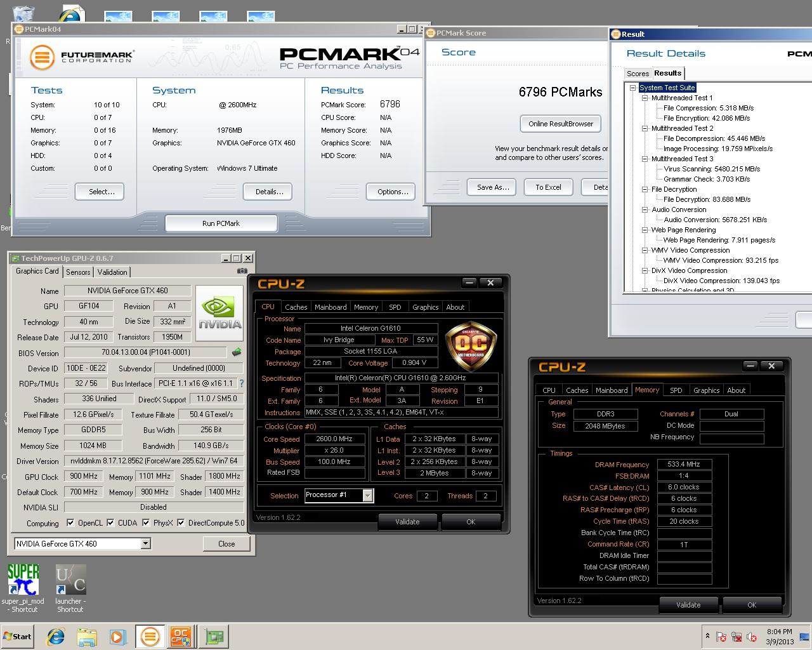Switch to the Sensors tab in GPU-Z
Viewport: 812px width, 650px height.
[78, 272]
